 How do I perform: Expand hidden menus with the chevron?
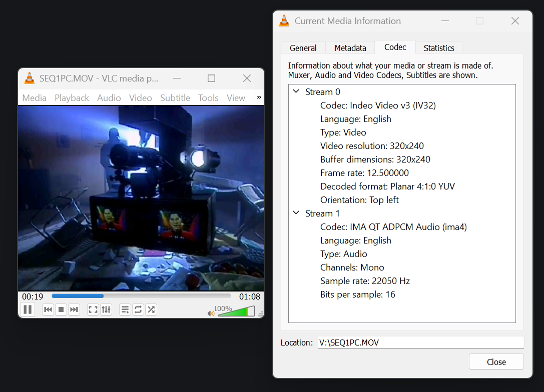coord(259,97)
